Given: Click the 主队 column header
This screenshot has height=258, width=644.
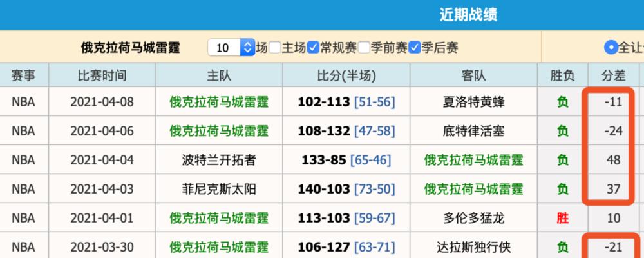Looking at the screenshot, I should [x=219, y=75].
